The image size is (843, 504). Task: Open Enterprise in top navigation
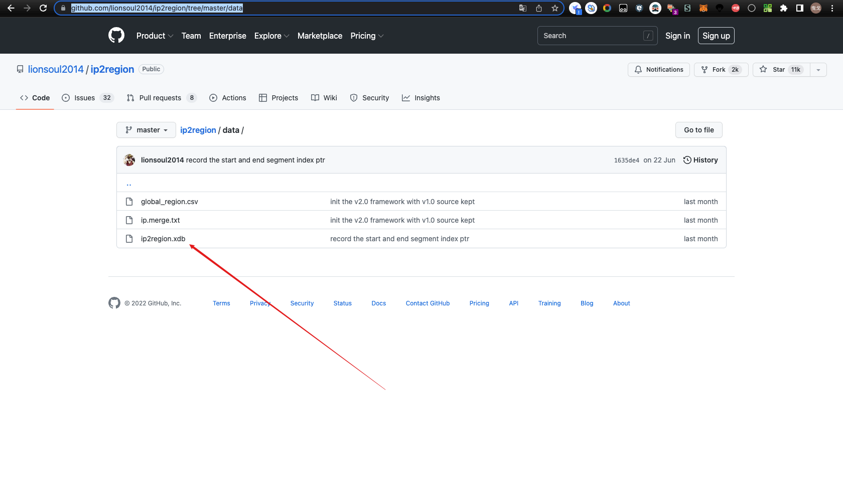pyautogui.click(x=228, y=36)
